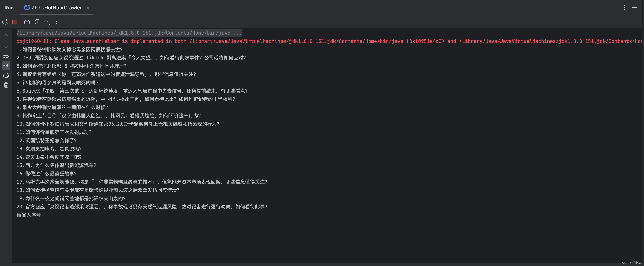Rerun the ZhihuHotHourCrawler program

click(5, 22)
